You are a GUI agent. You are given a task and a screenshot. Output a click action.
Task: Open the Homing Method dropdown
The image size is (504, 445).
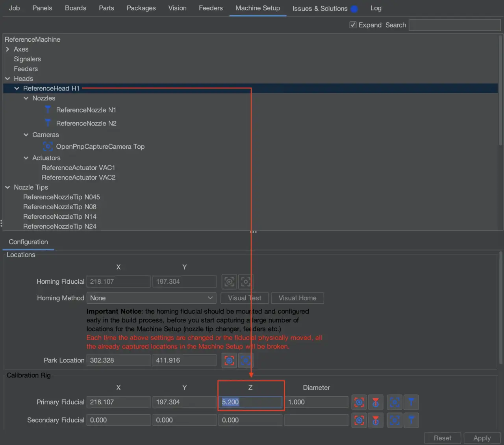(152, 298)
